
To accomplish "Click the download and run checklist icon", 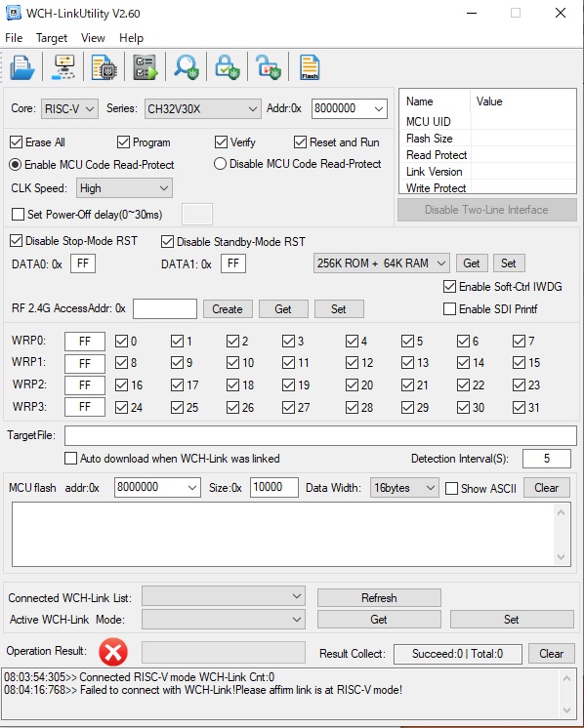I will click(145, 67).
